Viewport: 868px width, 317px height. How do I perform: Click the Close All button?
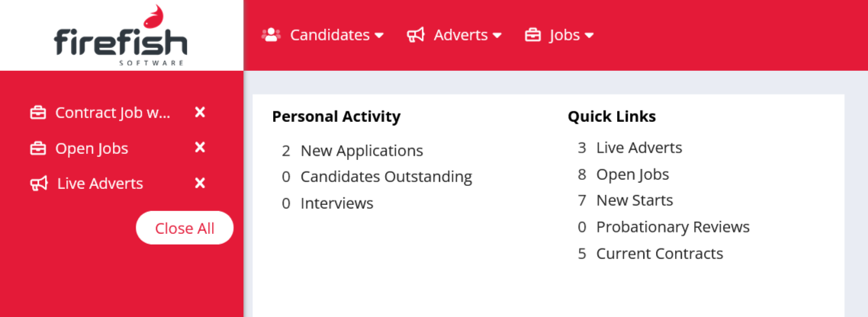tap(185, 228)
